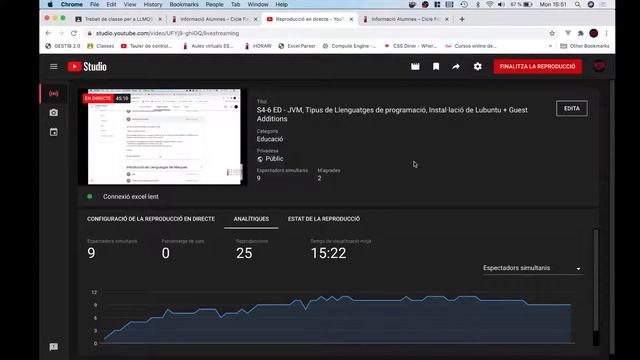Image resolution: width=640 pixels, height=360 pixels.
Task: Click the Bluetooth icon in menu bar
Action: pyautogui.click(x=478, y=4)
